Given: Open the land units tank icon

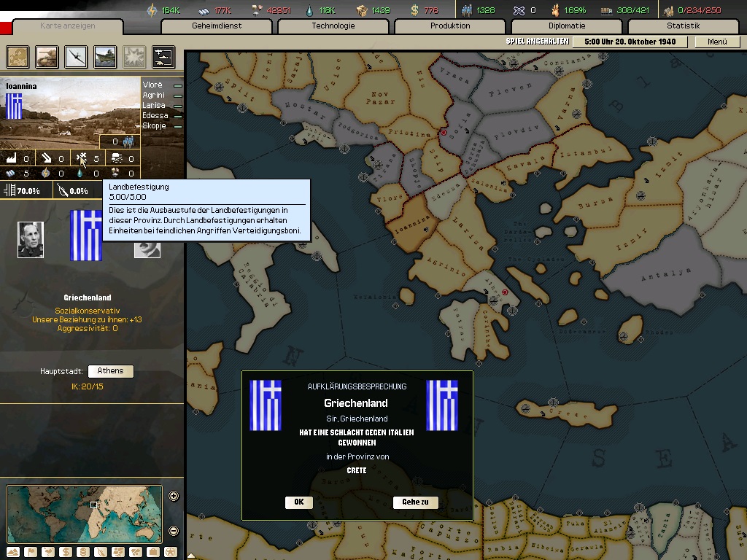Looking at the screenshot, I should [47, 56].
